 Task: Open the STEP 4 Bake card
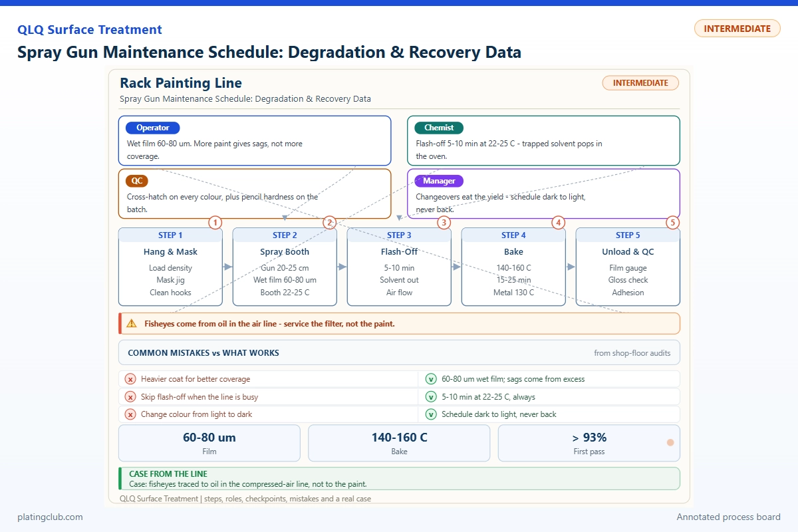pyautogui.click(x=513, y=267)
